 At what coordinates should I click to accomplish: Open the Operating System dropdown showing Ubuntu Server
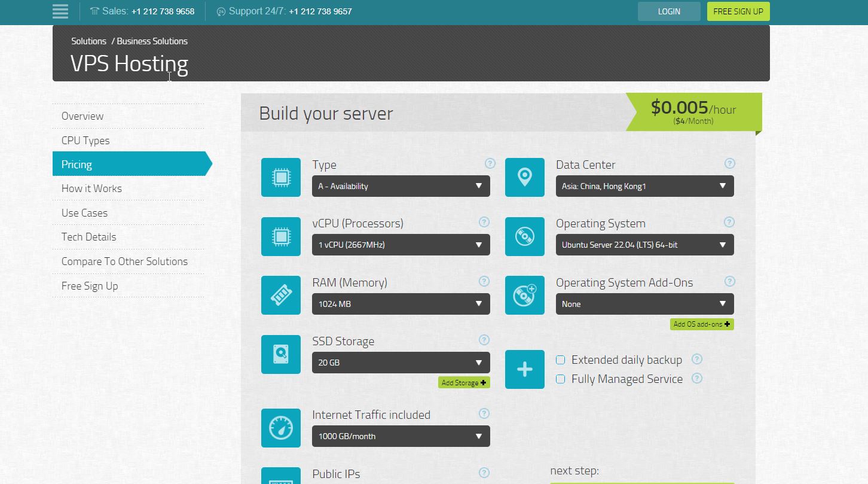pyautogui.click(x=645, y=245)
